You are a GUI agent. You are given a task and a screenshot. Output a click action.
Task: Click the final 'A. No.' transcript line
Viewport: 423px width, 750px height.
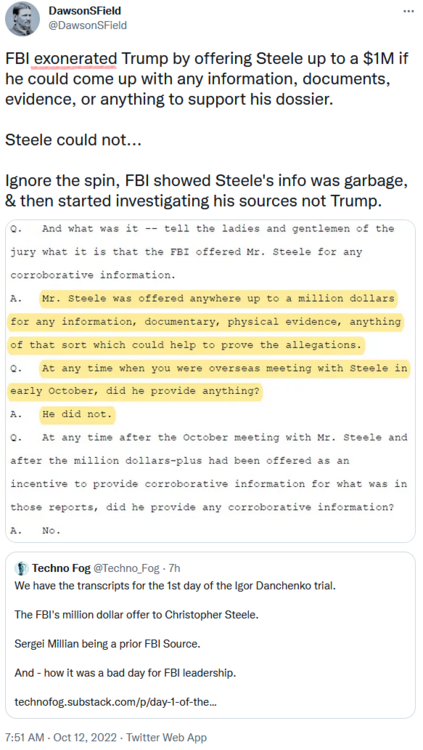[x=35, y=530]
